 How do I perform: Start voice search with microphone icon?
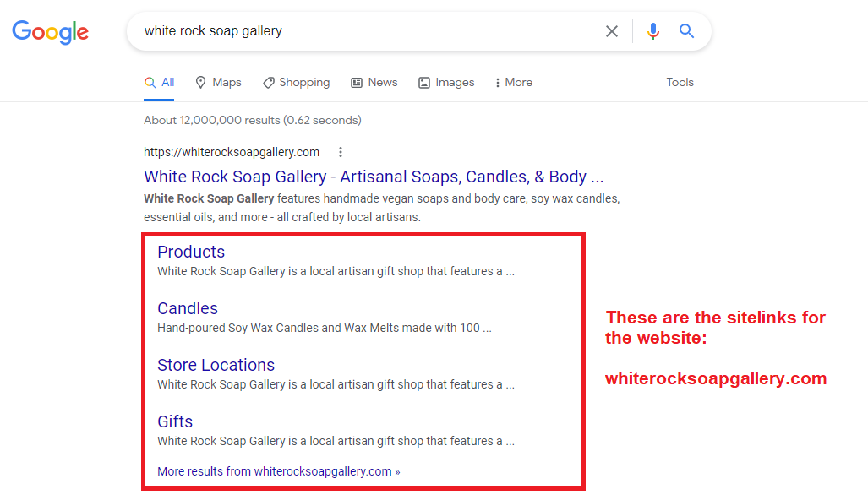pos(653,31)
